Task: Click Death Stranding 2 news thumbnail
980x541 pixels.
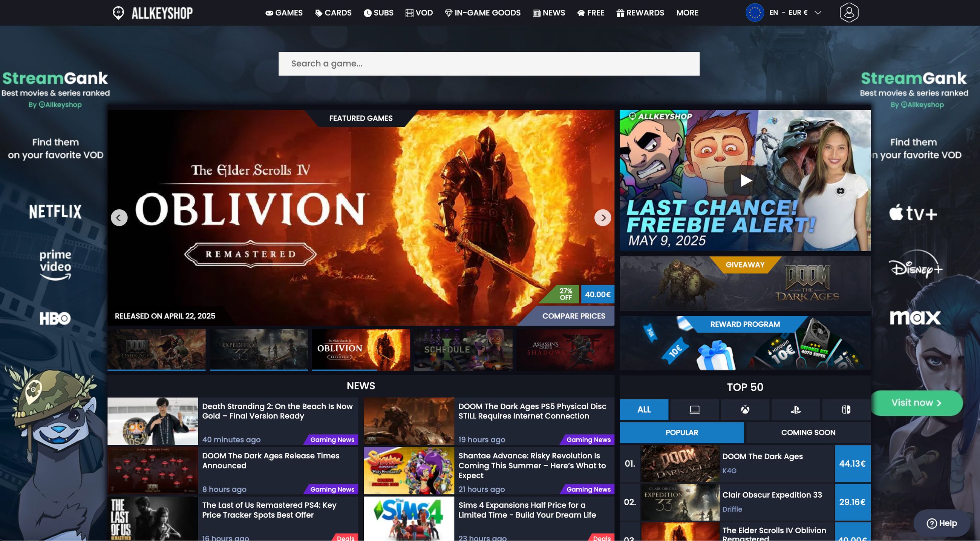Action: [153, 421]
